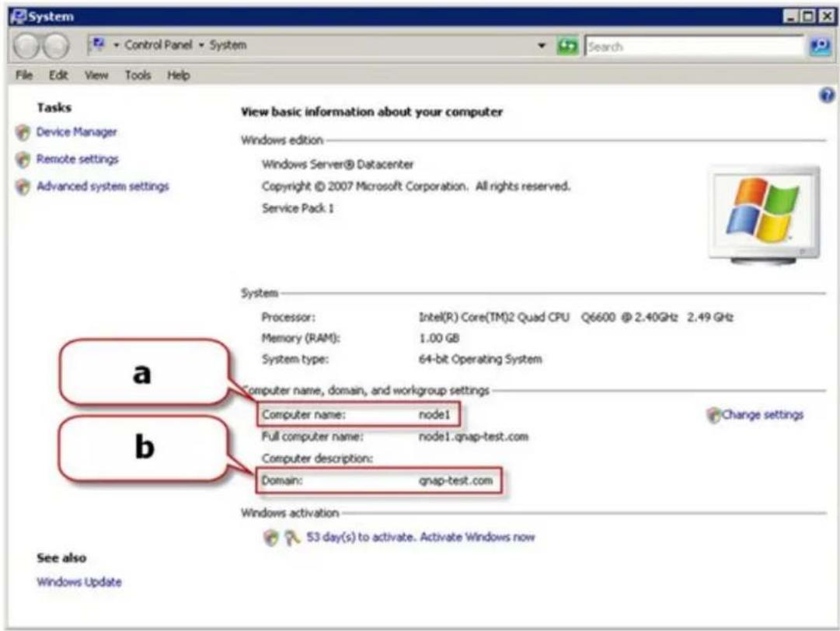Click the Windows logo monitor image
Viewport: 840px width, 631px height.
[763, 215]
